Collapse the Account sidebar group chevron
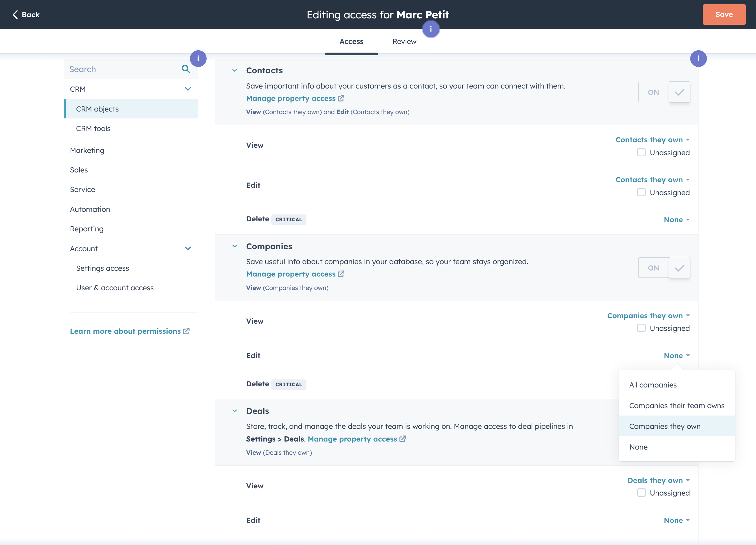This screenshot has width=756, height=545. (188, 248)
